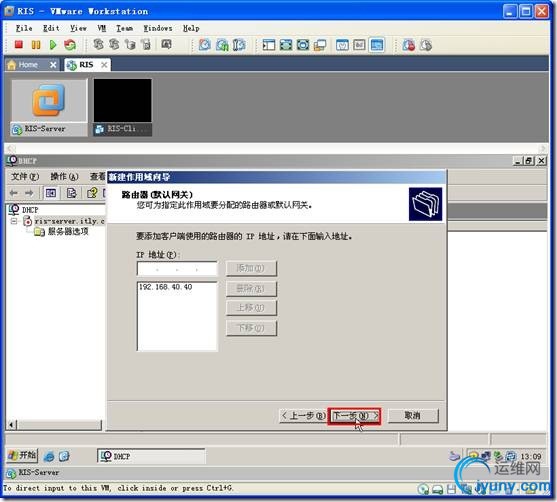Click the Manage Snapshots toolbar icon
This screenshot has width=557, height=502.
coord(239,45)
